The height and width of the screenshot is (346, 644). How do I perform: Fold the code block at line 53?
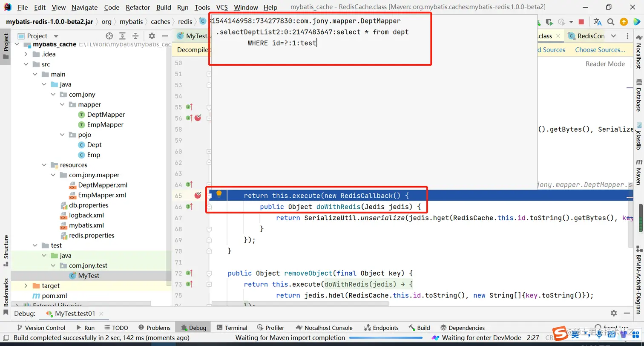click(x=209, y=85)
